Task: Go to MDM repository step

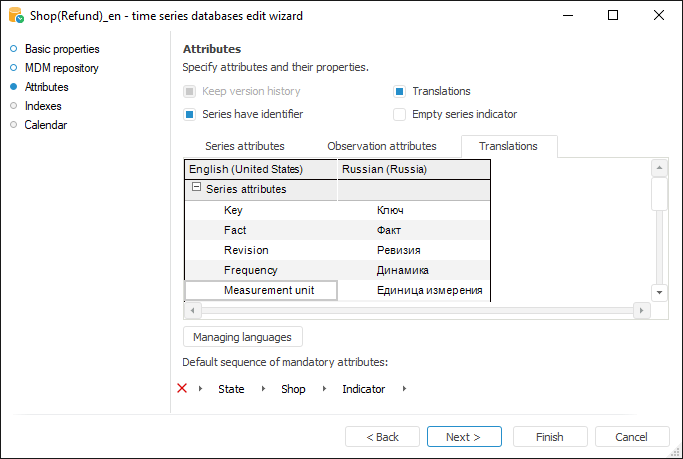Action: pos(61,68)
